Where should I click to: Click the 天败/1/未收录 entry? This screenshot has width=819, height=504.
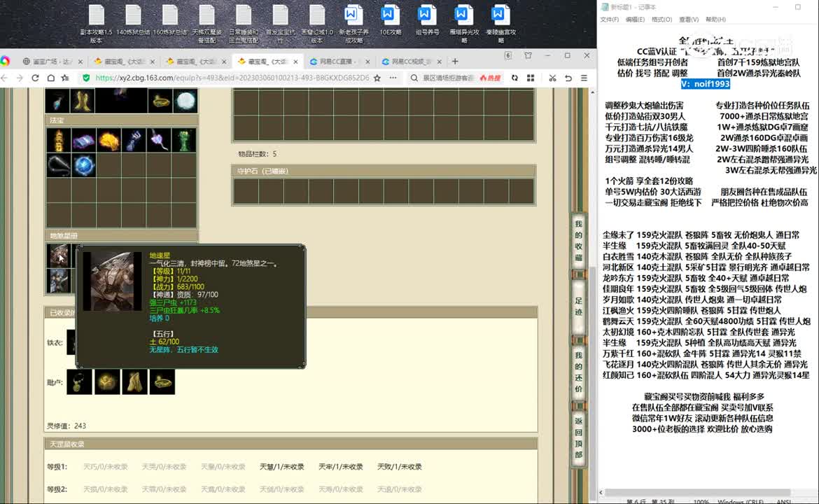399,466
